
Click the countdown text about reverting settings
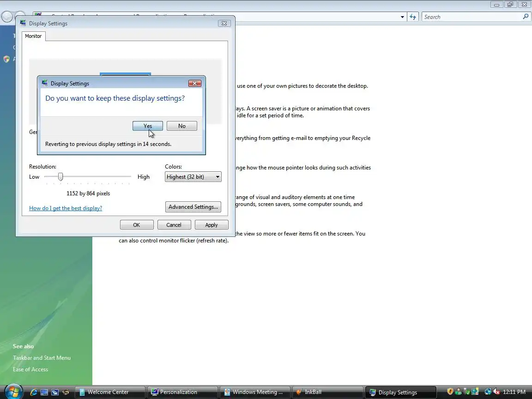pyautogui.click(x=108, y=144)
